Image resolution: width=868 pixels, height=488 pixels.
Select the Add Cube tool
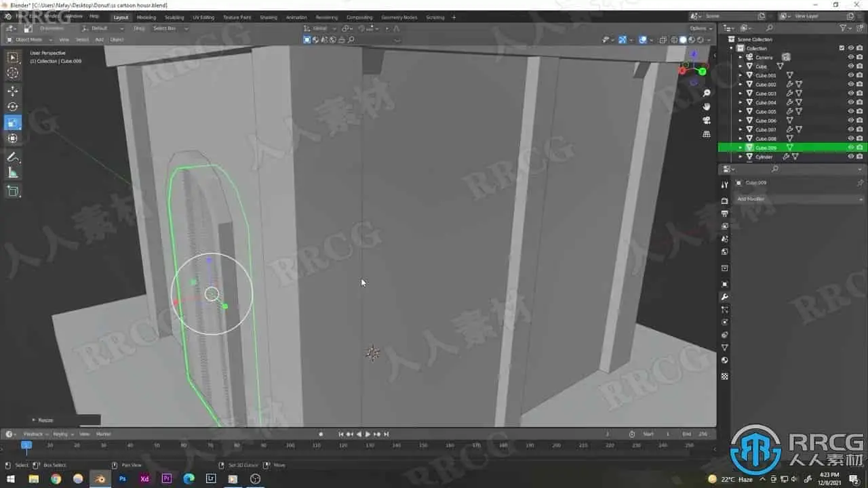tap(13, 192)
